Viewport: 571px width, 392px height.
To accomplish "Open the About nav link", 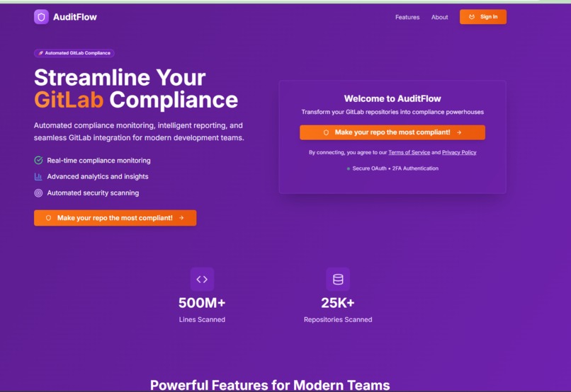I will [x=439, y=17].
